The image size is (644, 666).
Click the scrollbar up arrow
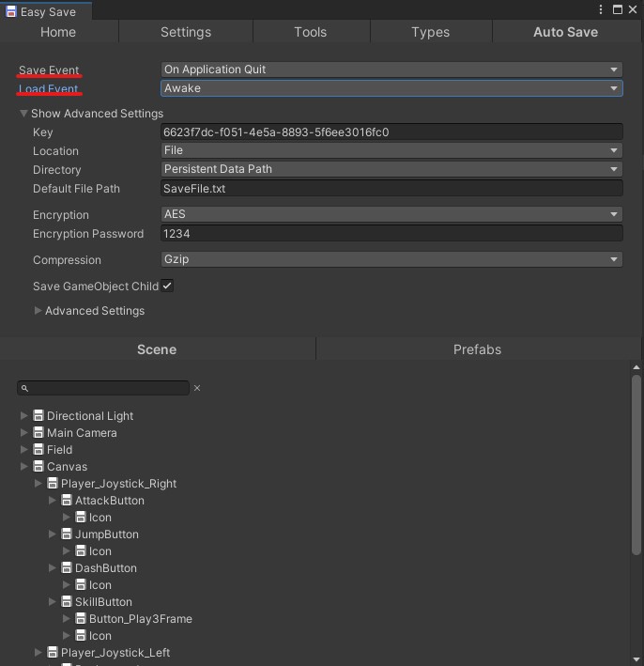(x=636, y=367)
